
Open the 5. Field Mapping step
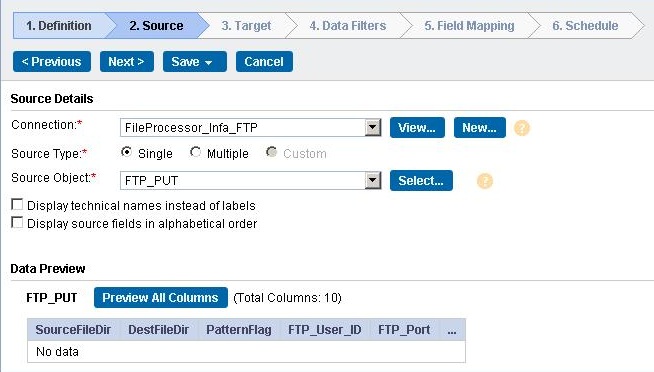coord(469,25)
